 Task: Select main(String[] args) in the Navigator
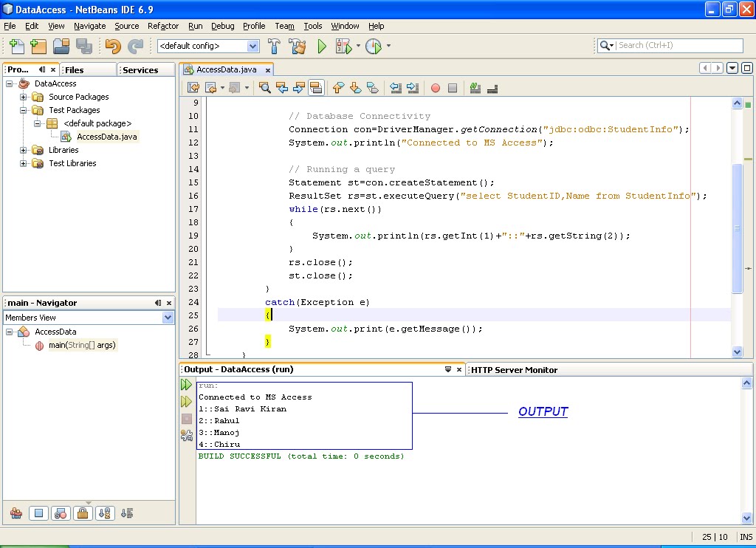80,345
